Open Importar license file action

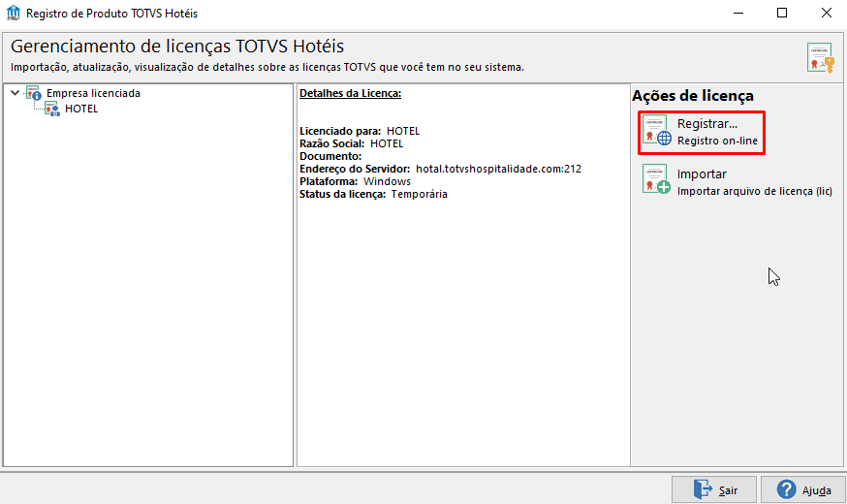[737, 181]
